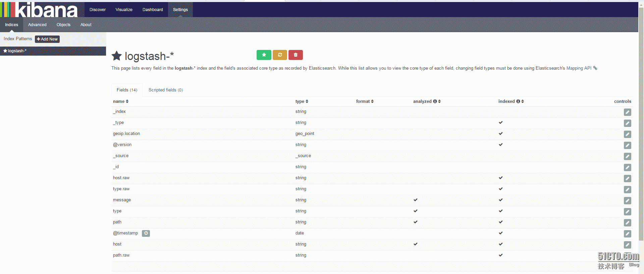Image resolution: width=644 pixels, height=274 pixels.
Task: Switch to the Indices sub-tab
Action: 11,25
